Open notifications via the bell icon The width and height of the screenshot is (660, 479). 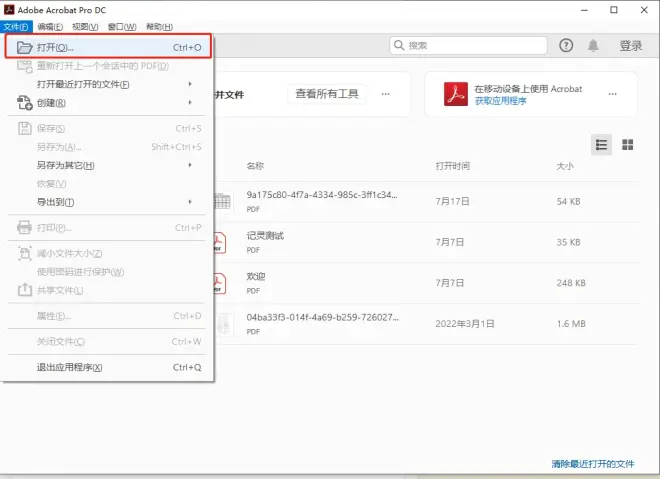(593, 45)
